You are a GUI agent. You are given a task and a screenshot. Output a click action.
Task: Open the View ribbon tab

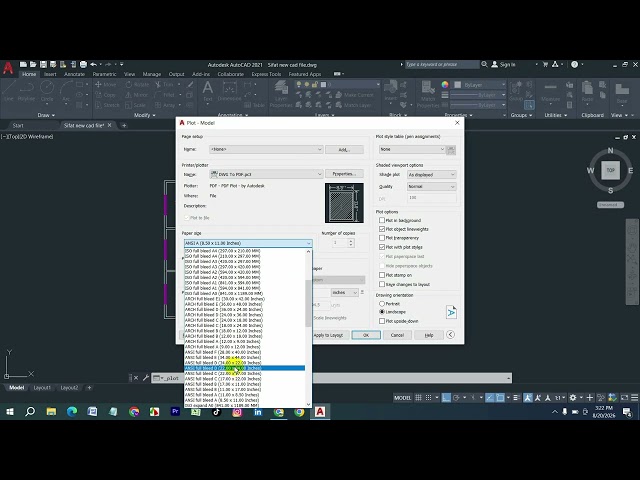pyautogui.click(x=129, y=74)
